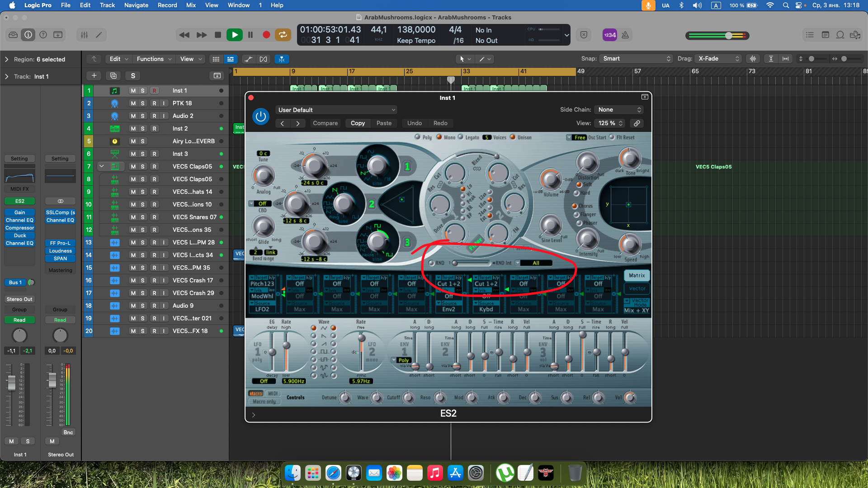
Task: Open the User Default preset dropdown
Action: pos(336,110)
